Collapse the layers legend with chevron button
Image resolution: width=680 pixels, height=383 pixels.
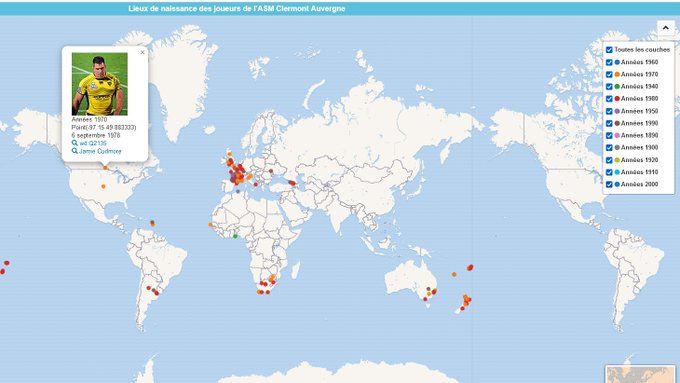tap(665, 28)
